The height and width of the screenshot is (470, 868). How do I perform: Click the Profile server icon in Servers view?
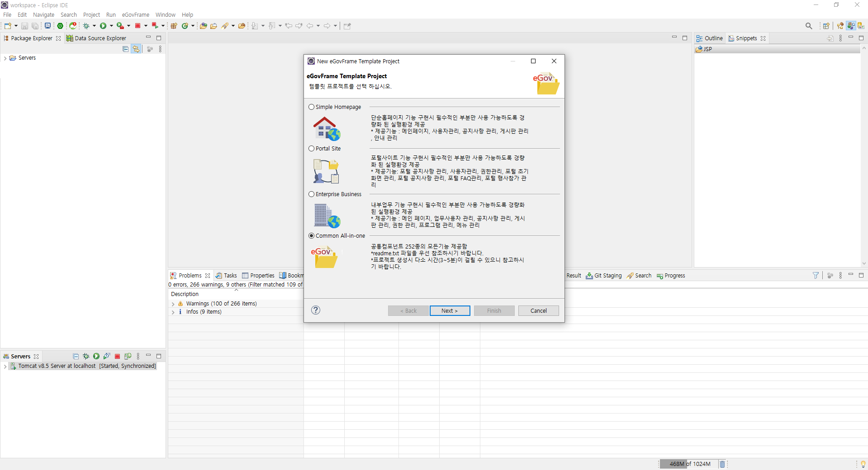(107, 356)
